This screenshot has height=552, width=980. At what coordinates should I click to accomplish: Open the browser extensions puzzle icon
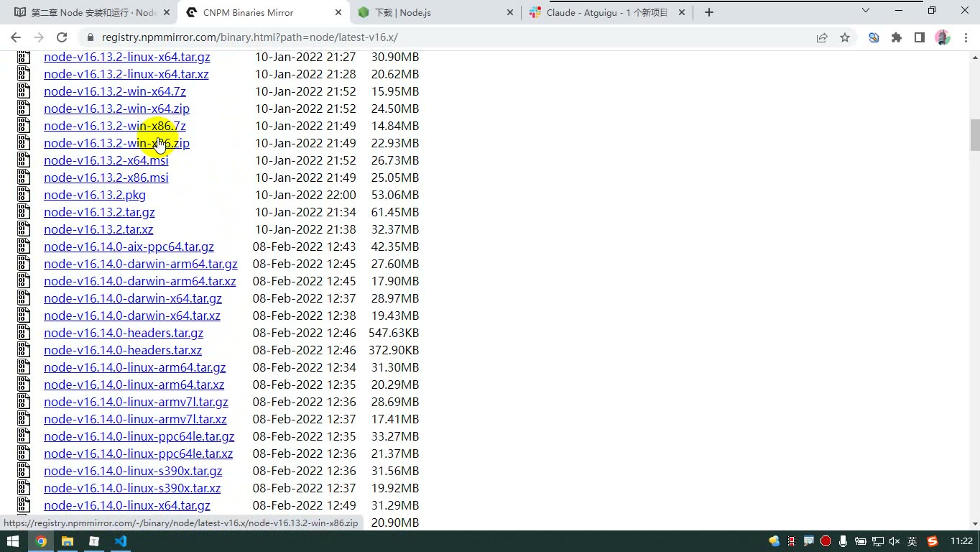coord(897,37)
